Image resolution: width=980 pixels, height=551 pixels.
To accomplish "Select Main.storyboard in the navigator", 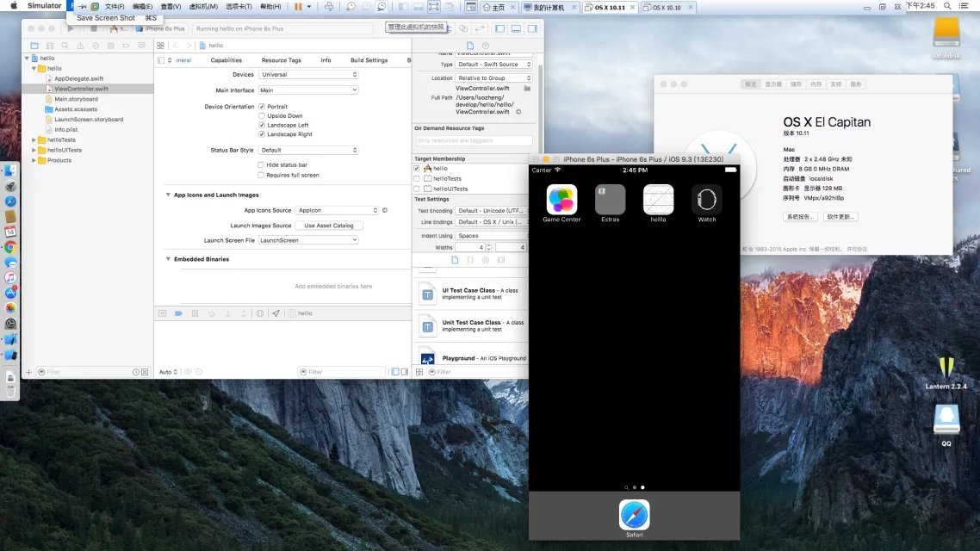I will click(77, 99).
